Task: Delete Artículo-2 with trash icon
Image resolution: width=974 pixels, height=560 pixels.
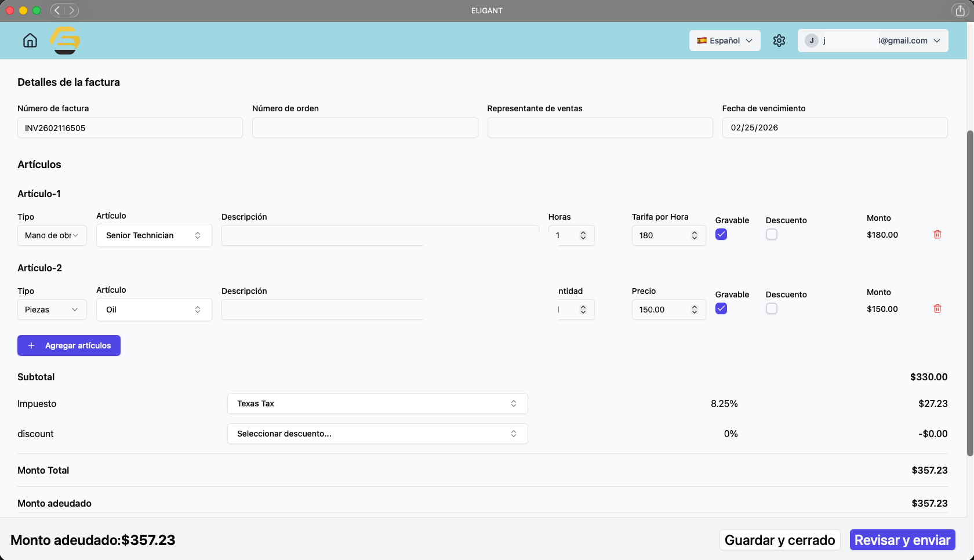Action: tap(937, 309)
